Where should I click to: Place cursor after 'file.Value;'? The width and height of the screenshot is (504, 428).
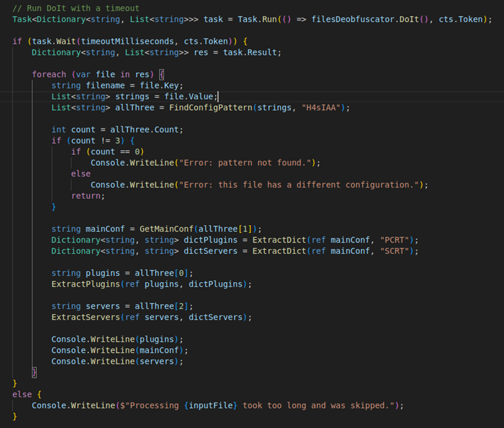click(218, 96)
